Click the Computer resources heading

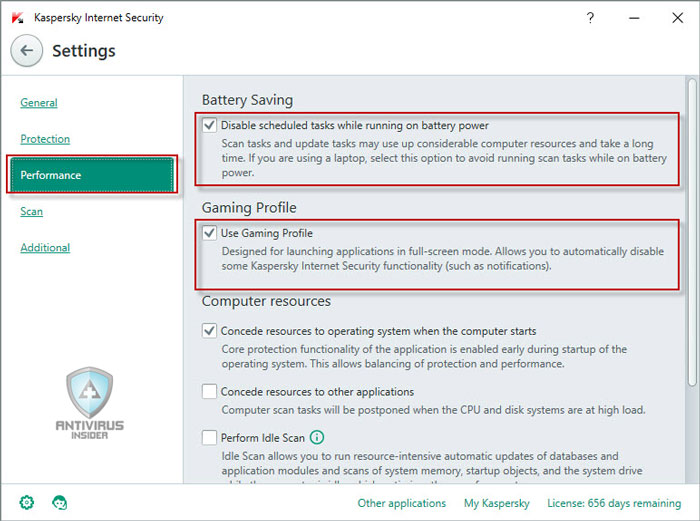tap(266, 301)
